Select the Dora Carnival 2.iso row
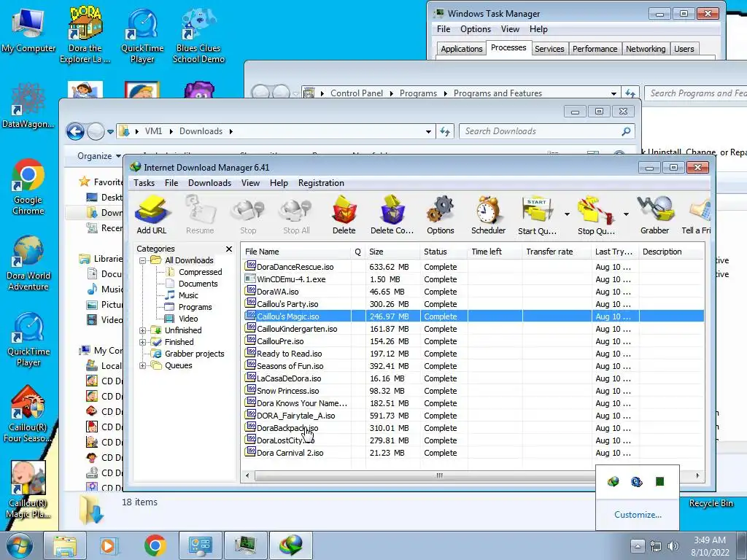 point(473,452)
